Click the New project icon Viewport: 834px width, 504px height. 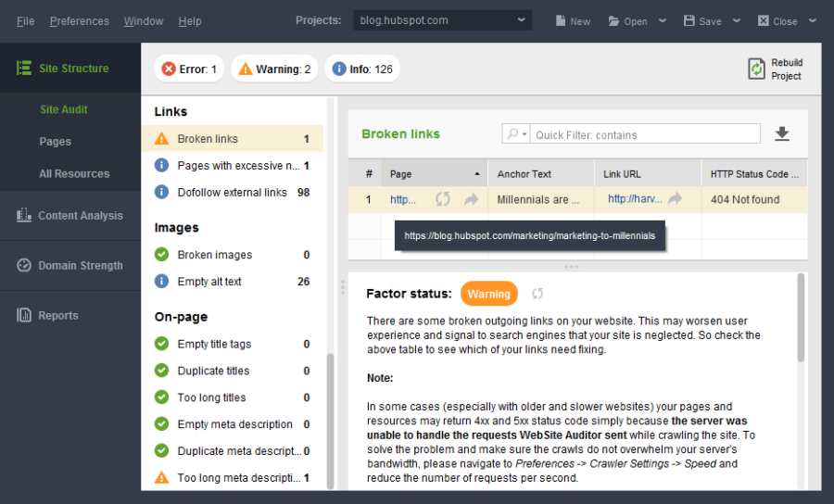point(561,20)
